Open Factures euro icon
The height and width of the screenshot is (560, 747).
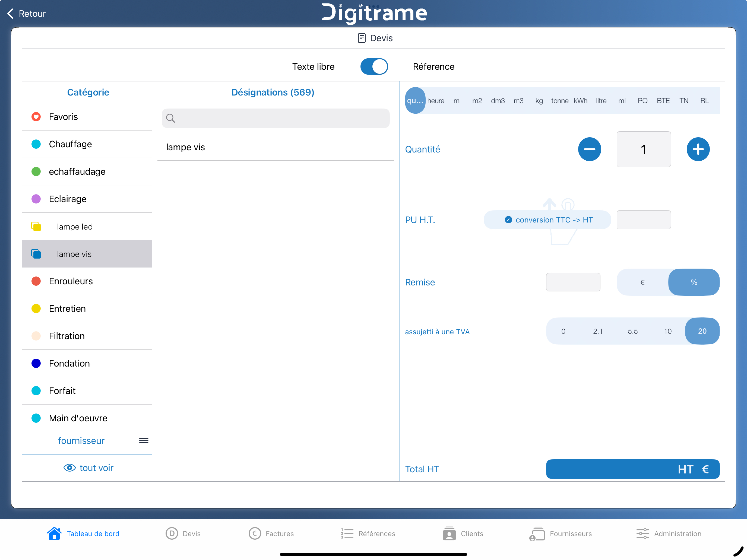255,533
